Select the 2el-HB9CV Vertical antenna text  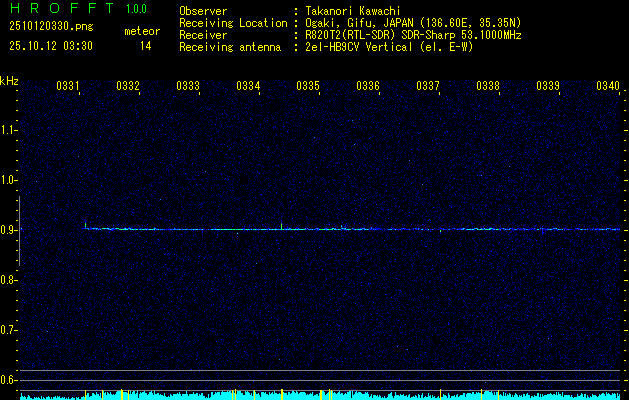point(389,47)
